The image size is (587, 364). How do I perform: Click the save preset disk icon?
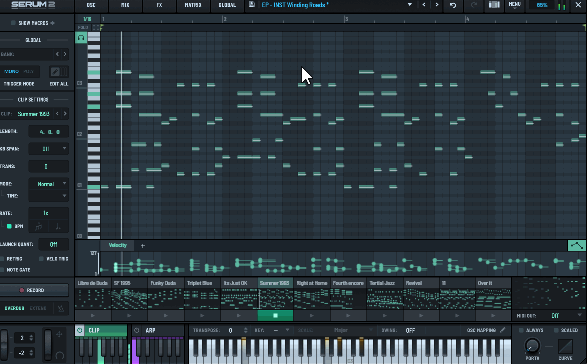pyautogui.click(x=252, y=5)
